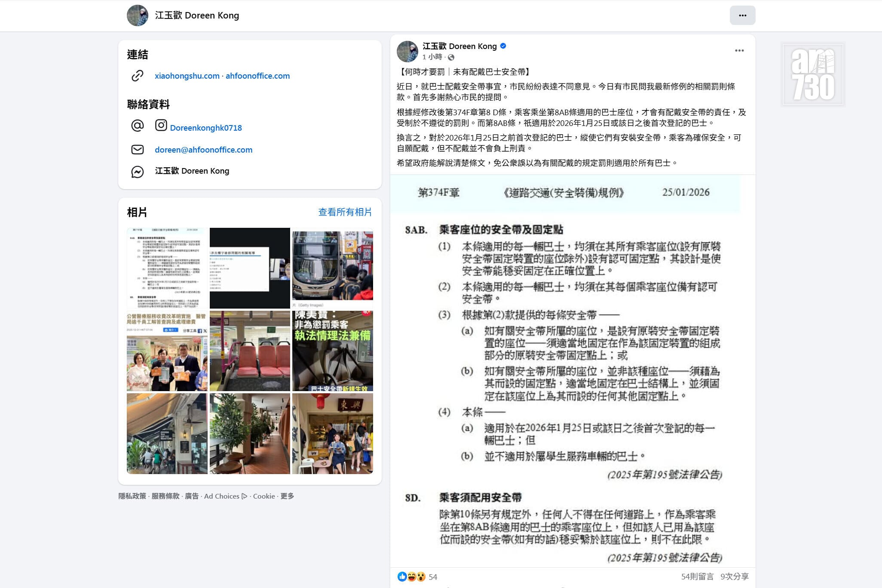882x588 pixels.
Task: Expand footer options via 更多 link
Action: [288, 496]
